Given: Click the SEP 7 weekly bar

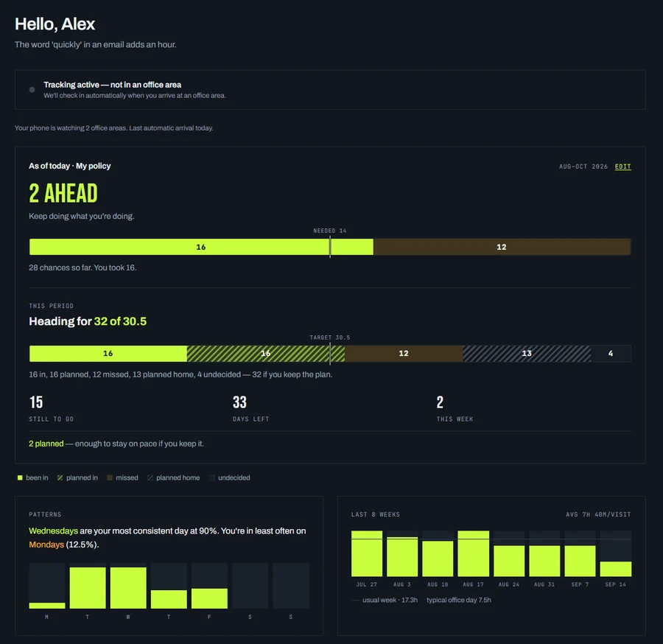Looking at the screenshot, I should 580,561.
